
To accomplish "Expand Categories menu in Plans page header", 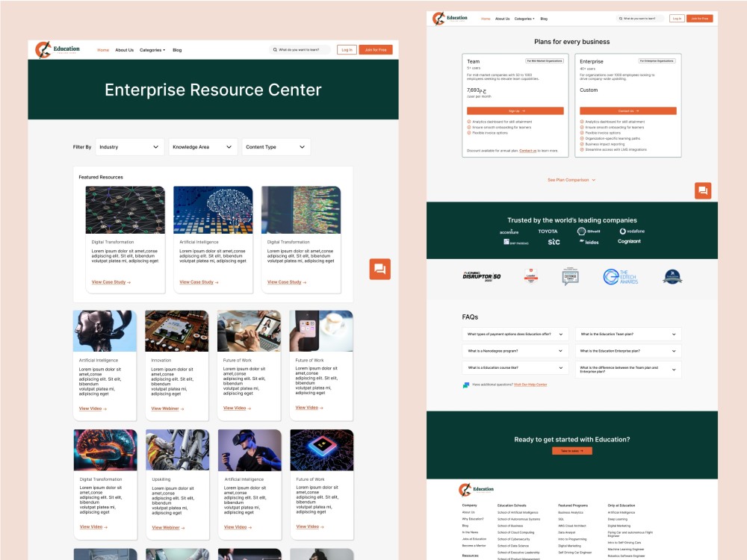I will pyautogui.click(x=524, y=19).
